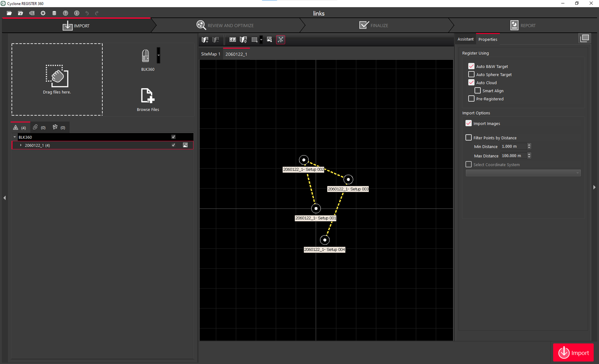Select the Setup 003 node on map

pos(348,179)
